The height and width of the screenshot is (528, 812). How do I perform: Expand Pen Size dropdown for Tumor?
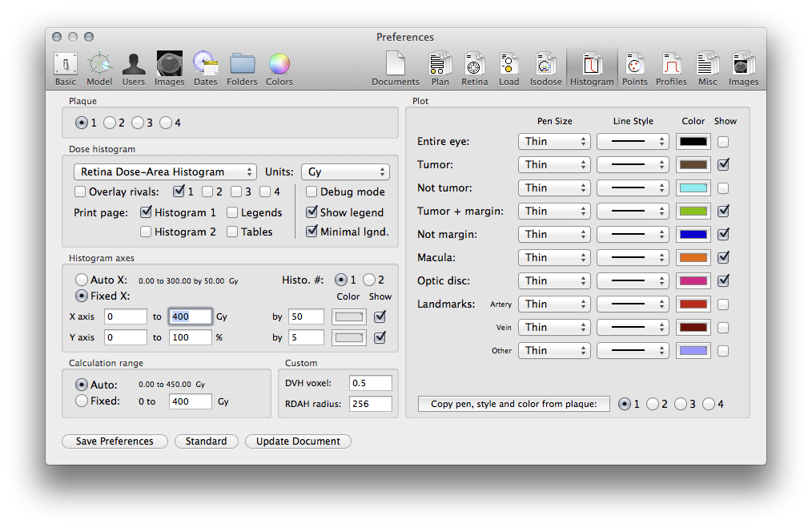point(554,165)
